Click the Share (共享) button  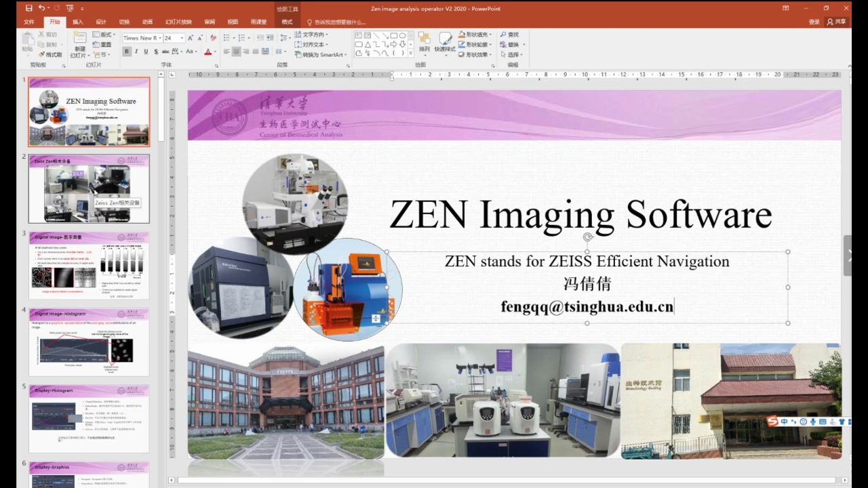click(x=837, y=22)
